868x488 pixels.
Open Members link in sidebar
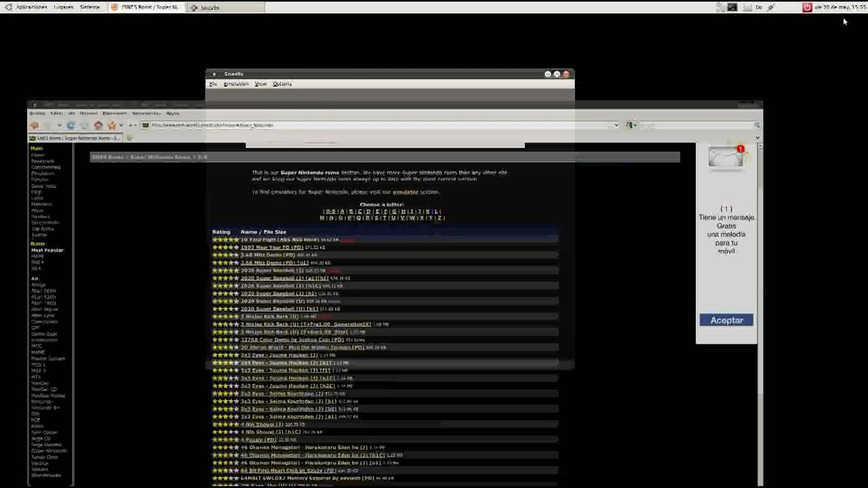41,204
